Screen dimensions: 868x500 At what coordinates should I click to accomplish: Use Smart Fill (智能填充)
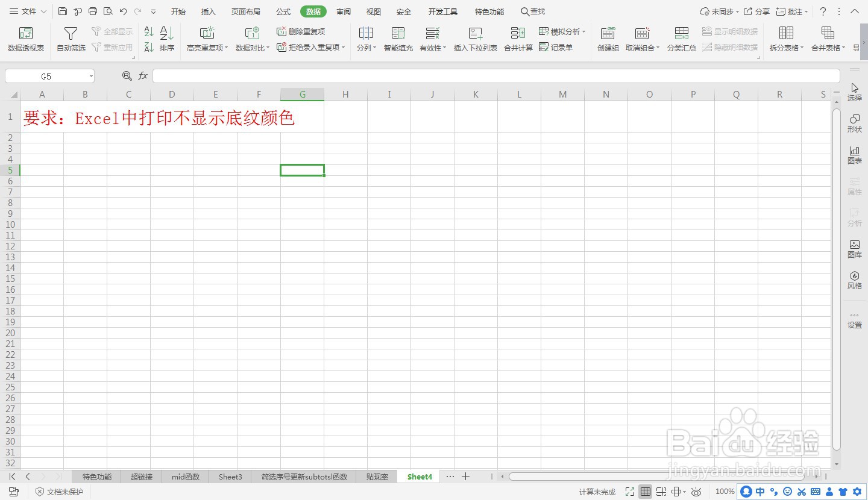(x=398, y=39)
